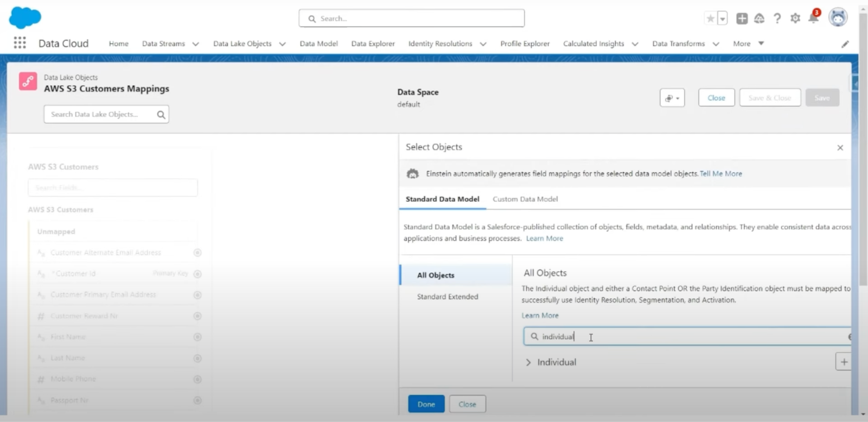
Task: Open the favorites list dropdown arrow
Action: point(723,18)
